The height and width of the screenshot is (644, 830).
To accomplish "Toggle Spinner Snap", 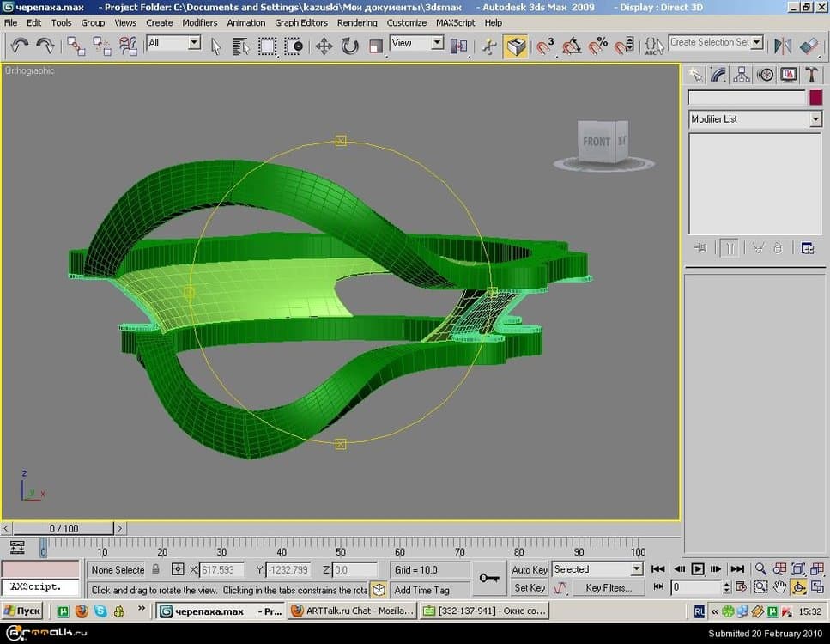I will [x=624, y=46].
